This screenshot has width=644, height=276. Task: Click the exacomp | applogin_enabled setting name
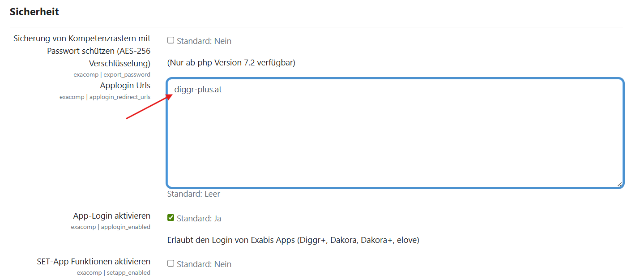click(111, 227)
